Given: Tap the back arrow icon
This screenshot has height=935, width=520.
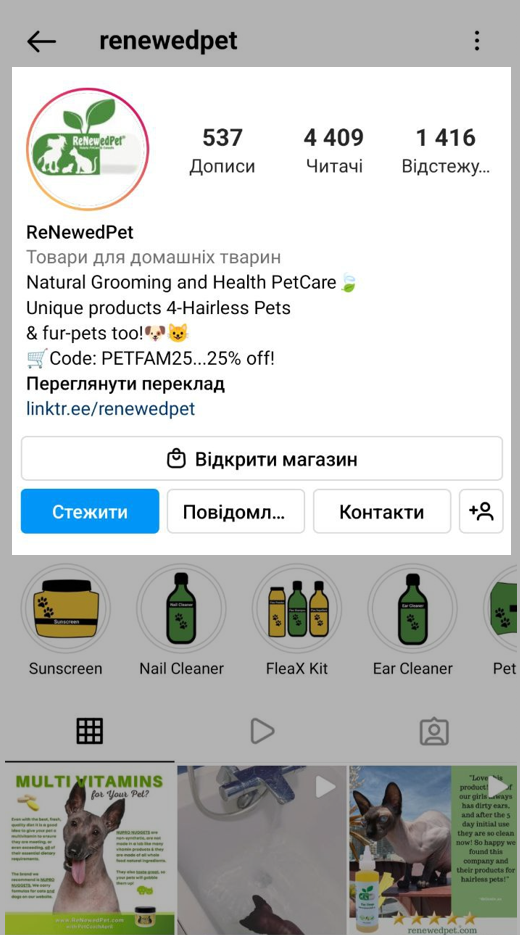Looking at the screenshot, I should 41,41.
